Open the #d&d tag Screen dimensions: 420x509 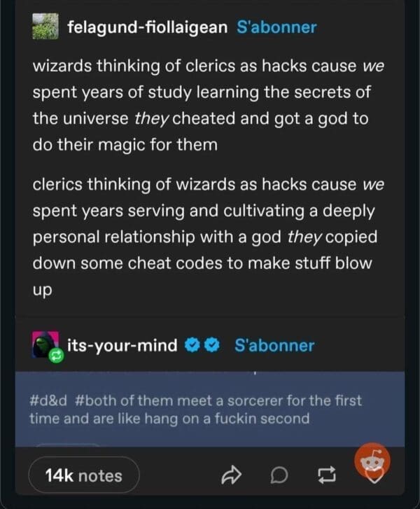point(48,400)
